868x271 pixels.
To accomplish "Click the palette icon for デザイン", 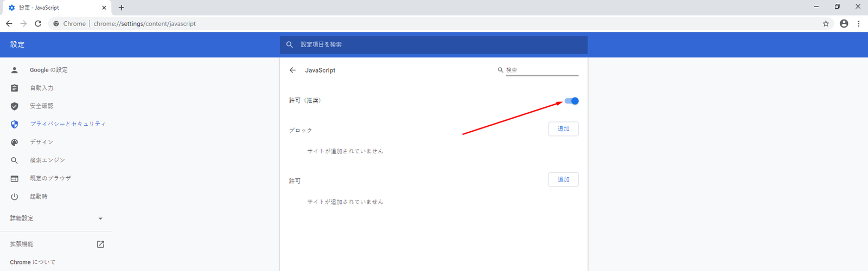I will click(15, 142).
